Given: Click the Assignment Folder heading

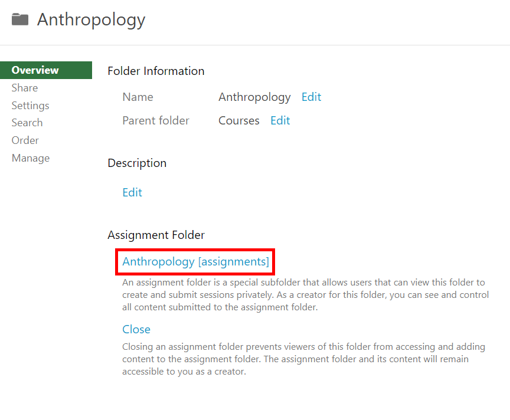Looking at the screenshot, I should (x=156, y=235).
